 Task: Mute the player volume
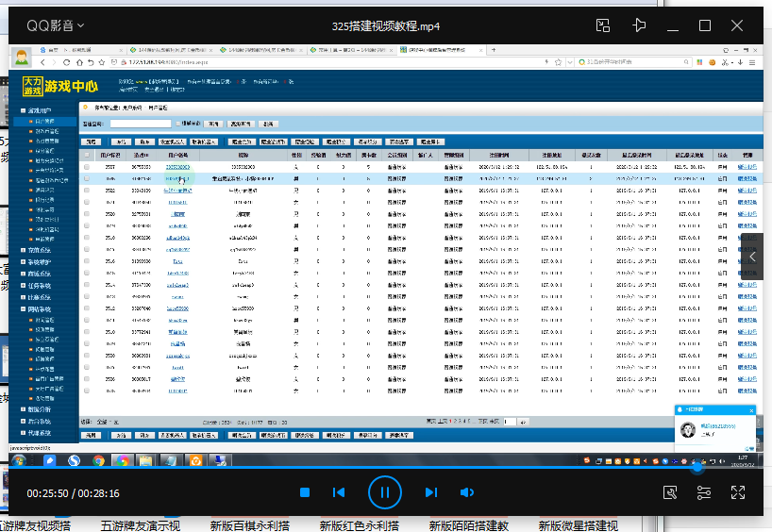click(x=466, y=492)
